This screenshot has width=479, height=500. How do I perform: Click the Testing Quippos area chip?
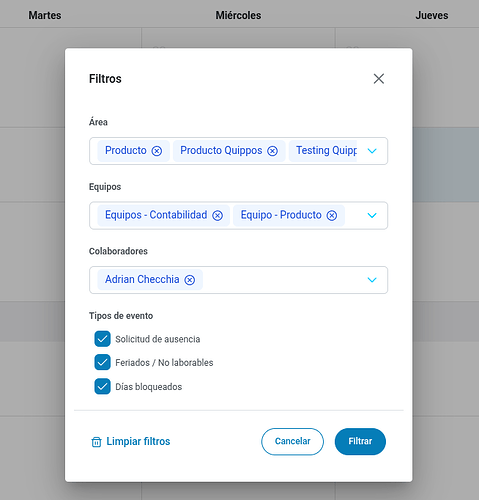pos(323,151)
